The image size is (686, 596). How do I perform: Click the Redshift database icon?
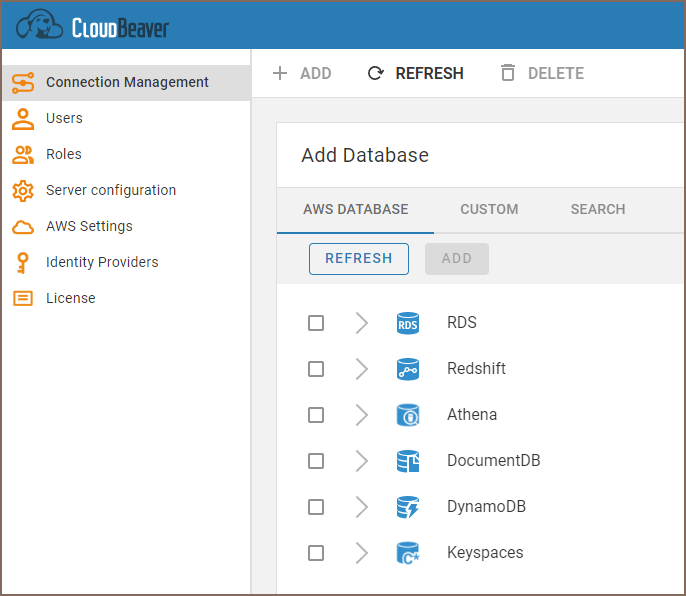pos(408,369)
